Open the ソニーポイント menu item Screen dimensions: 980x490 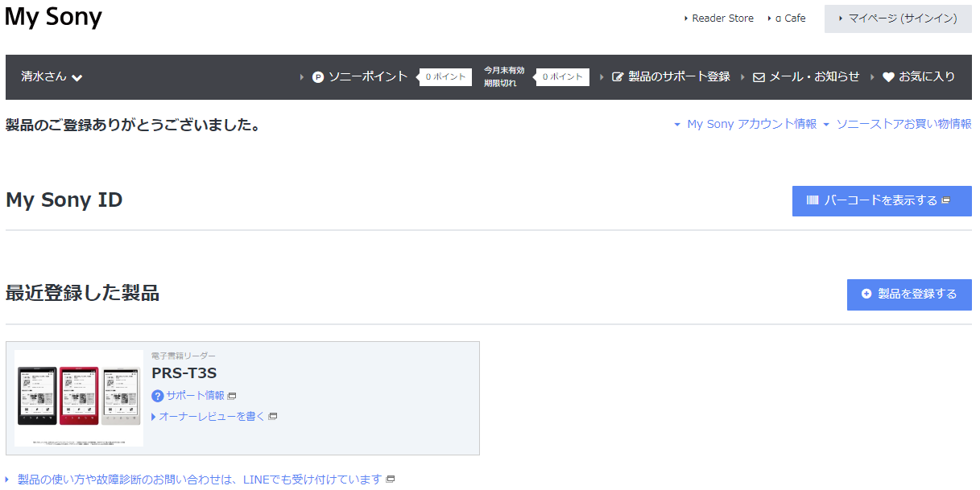point(368,77)
